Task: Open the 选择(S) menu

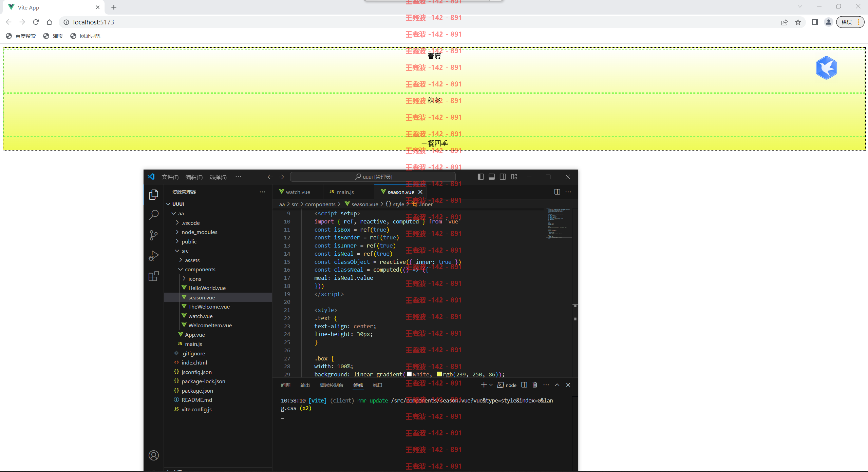Action: point(218,177)
